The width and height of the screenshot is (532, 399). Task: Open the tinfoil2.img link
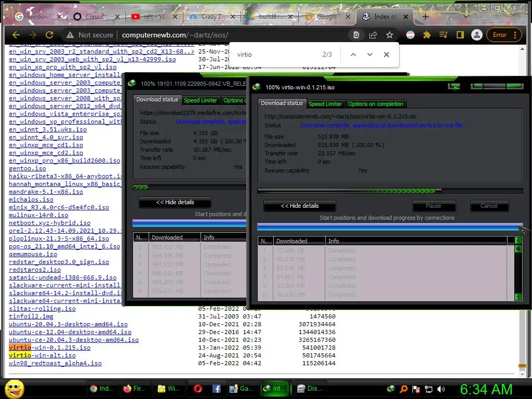coord(31,316)
